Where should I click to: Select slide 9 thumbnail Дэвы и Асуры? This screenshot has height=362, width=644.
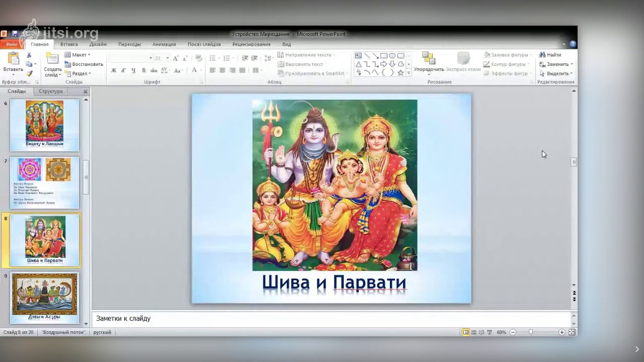click(x=45, y=297)
